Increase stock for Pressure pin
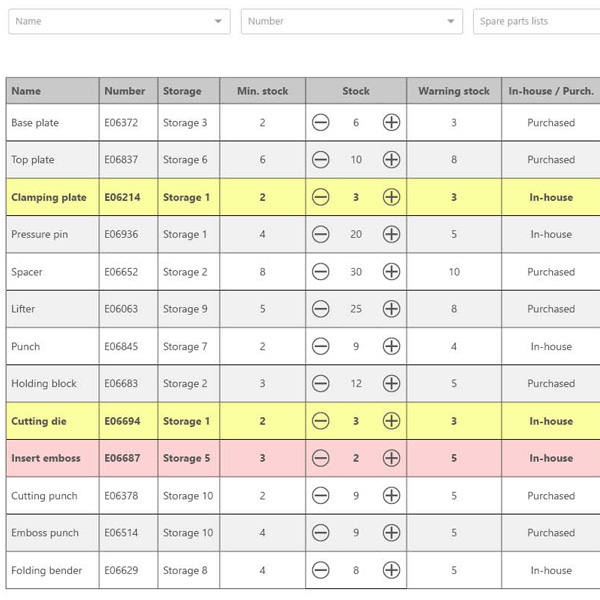The image size is (600, 600). pos(391,234)
